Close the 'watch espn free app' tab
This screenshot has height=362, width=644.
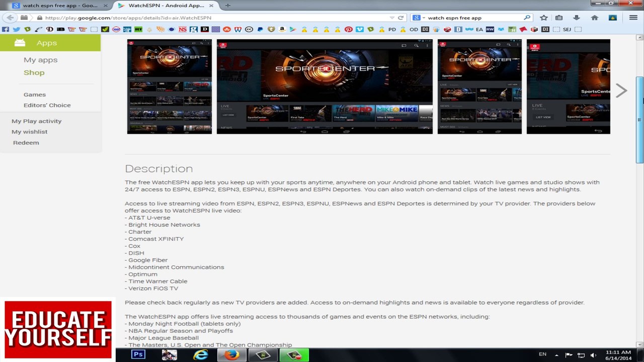click(x=106, y=6)
